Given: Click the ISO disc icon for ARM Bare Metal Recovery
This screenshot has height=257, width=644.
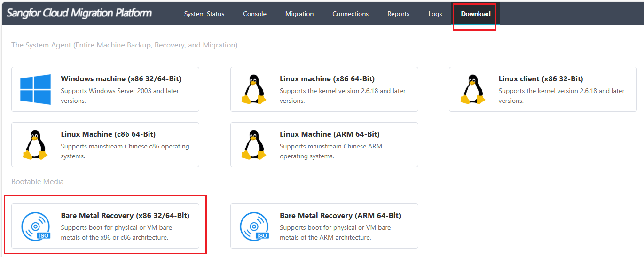Looking at the screenshot, I should [254, 226].
